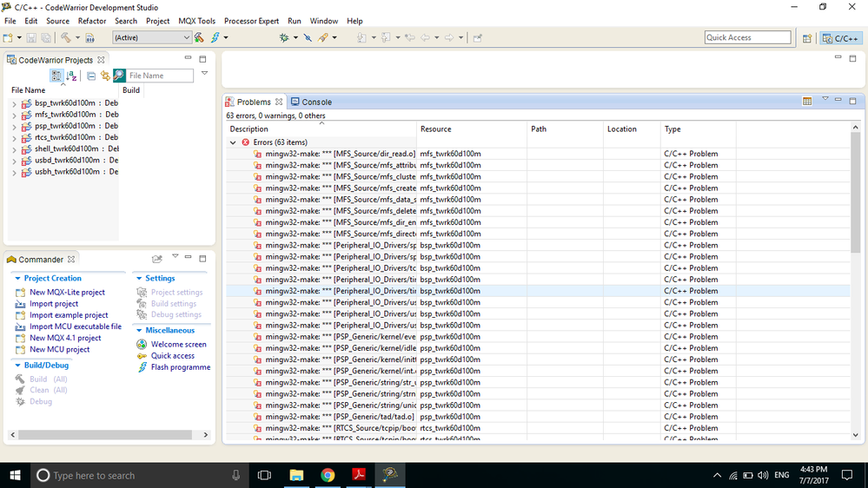
Task: Click Commander panel export icon
Action: 157,259
